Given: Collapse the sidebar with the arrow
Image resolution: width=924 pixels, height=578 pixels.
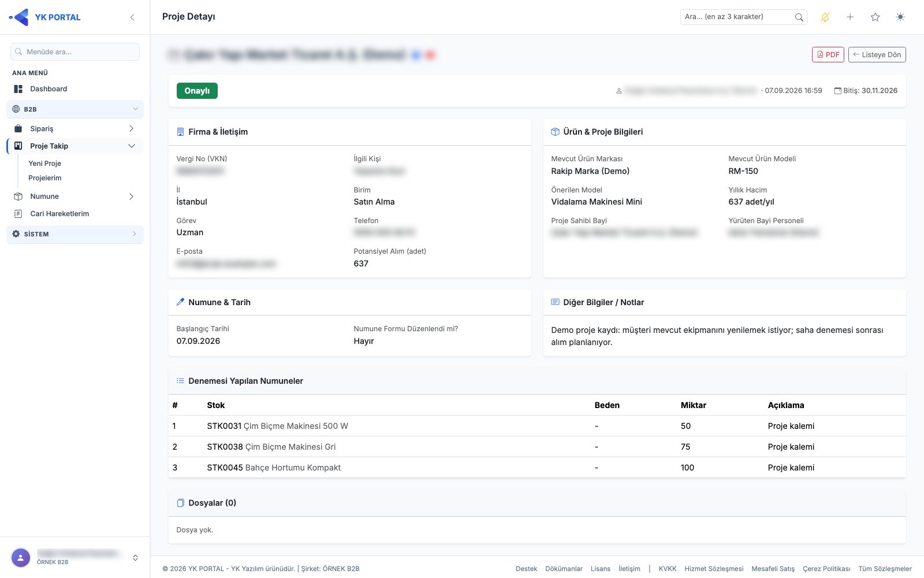Looking at the screenshot, I should pos(132,17).
